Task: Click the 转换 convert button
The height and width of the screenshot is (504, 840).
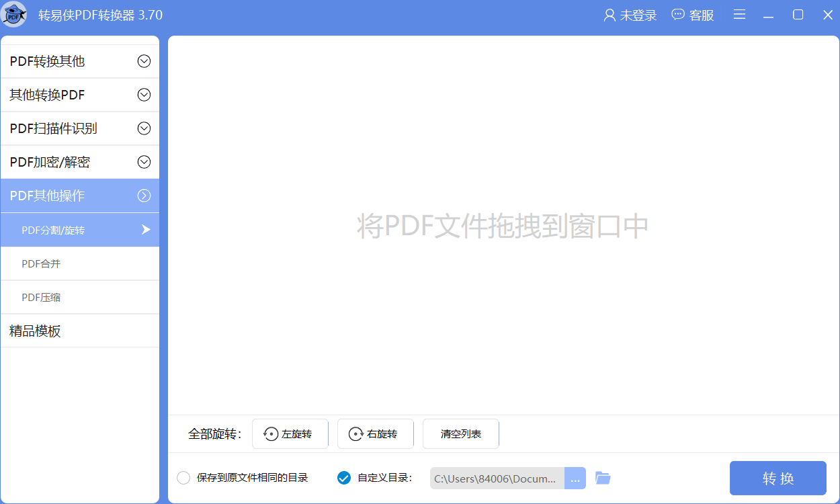Action: [x=778, y=478]
